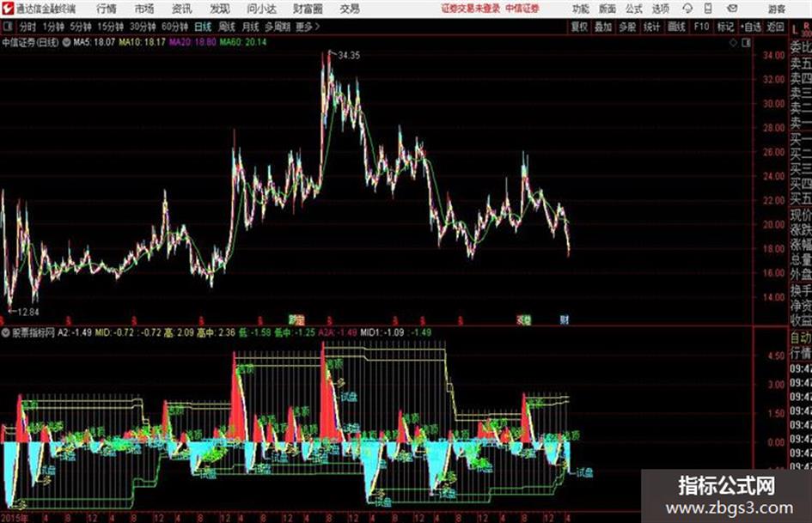Open the 功能 menu

click(x=581, y=9)
